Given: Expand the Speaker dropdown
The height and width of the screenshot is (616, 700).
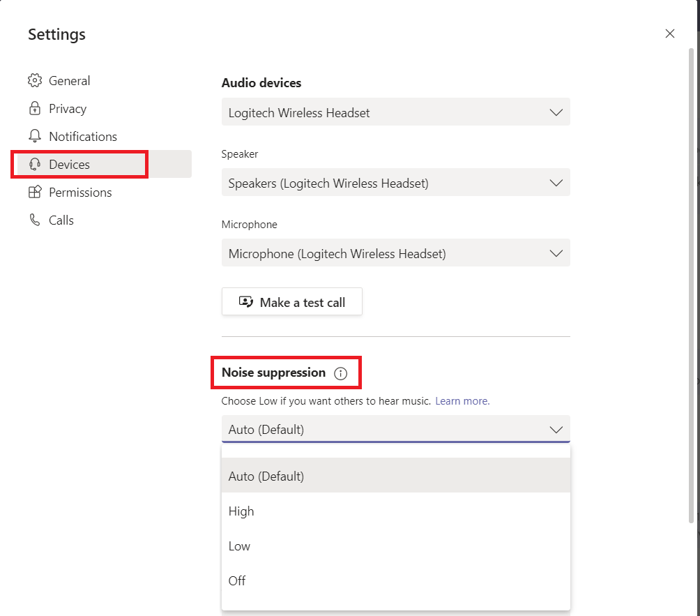Looking at the screenshot, I should 395,183.
